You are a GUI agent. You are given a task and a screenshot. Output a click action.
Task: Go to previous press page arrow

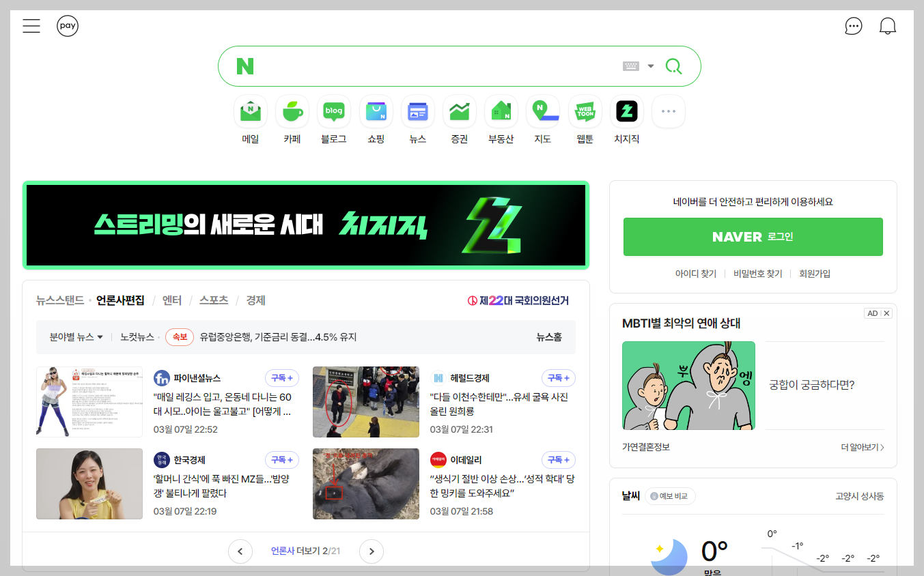[240, 551]
